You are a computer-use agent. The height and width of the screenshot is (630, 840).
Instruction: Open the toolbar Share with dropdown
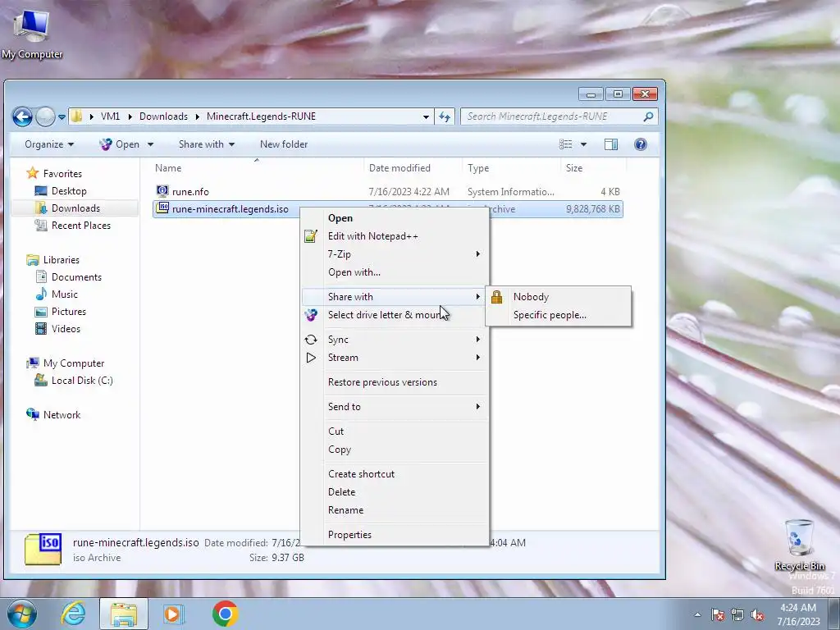tap(206, 144)
